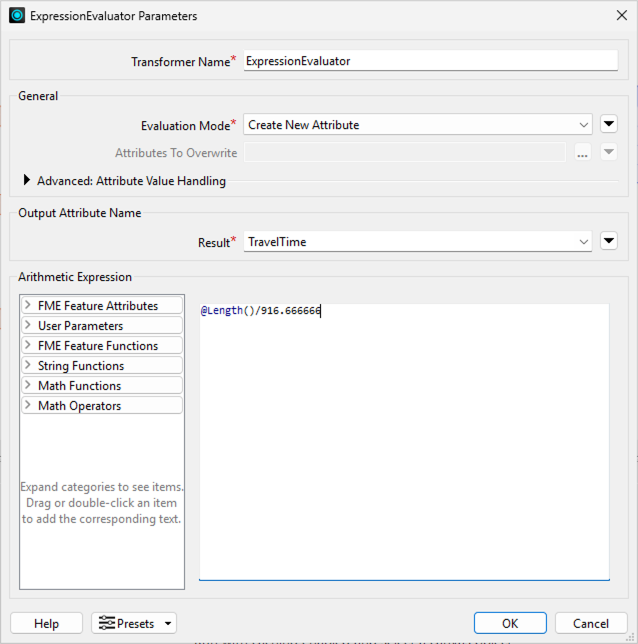Expand Advanced: Attribute Value Handling section
The height and width of the screenshot is (644, 638).
pyautogui.click(x=27, y=180)
